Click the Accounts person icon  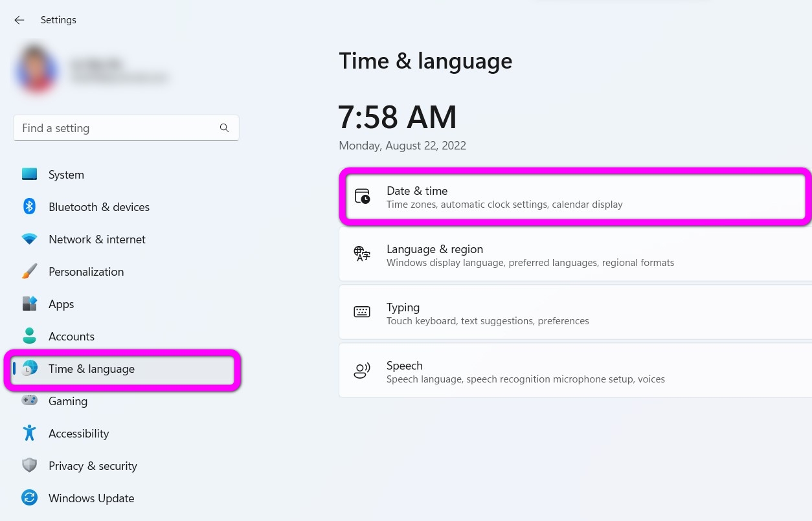click(x=29, y=336)
